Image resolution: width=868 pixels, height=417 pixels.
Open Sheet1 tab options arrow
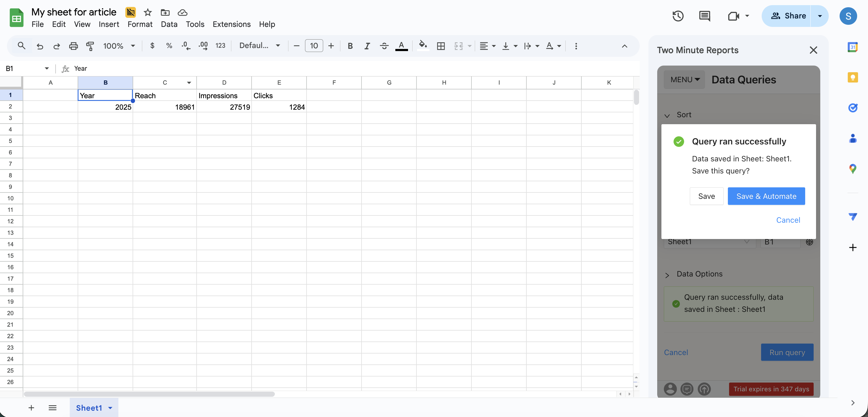pos(110,408)
